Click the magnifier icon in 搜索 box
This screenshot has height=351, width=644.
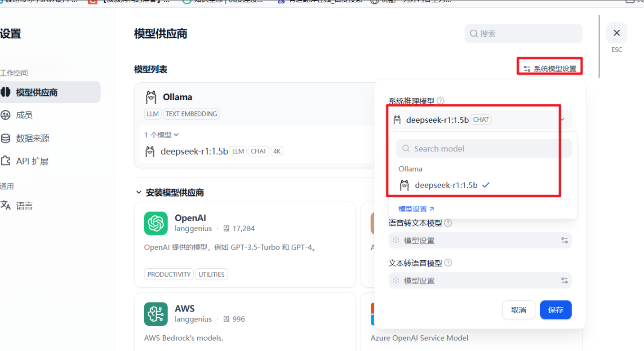pos(474,34)
